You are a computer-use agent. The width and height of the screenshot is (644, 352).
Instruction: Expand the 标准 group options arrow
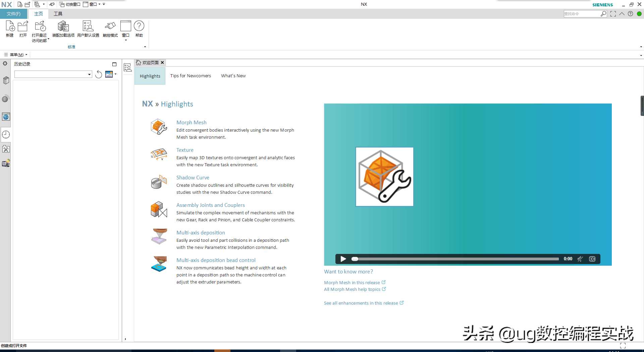click(x=145, y=47)
